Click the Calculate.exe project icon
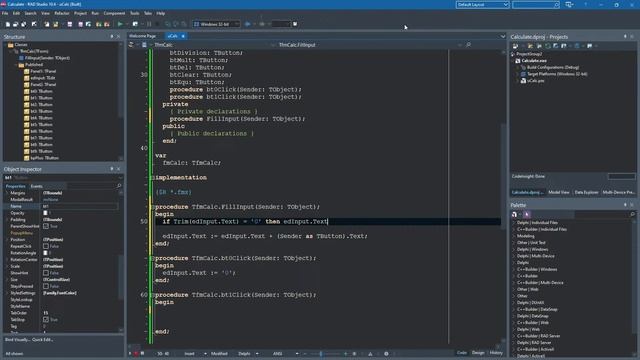 [518, 61]
